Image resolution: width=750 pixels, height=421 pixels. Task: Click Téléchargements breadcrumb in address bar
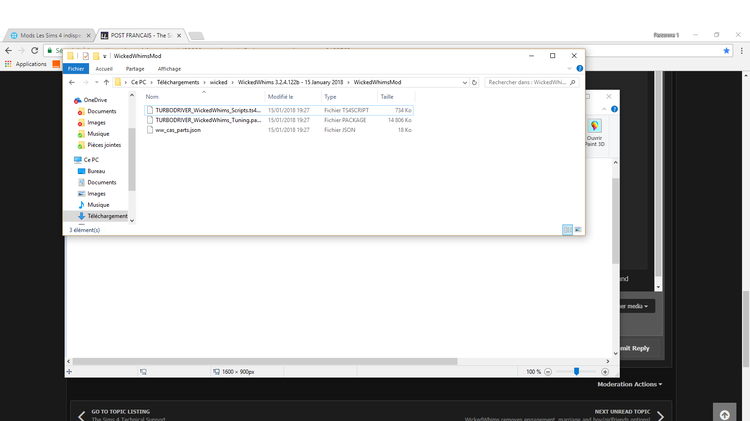coord(178,82)
